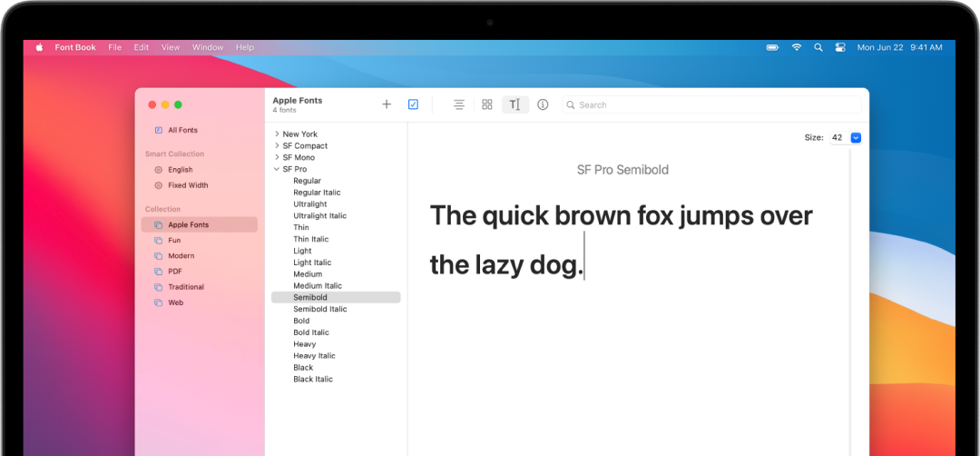The width and height of the screenshot is (980, 456).
Task: Select the Heavy style
Action: tap(304, 344)
